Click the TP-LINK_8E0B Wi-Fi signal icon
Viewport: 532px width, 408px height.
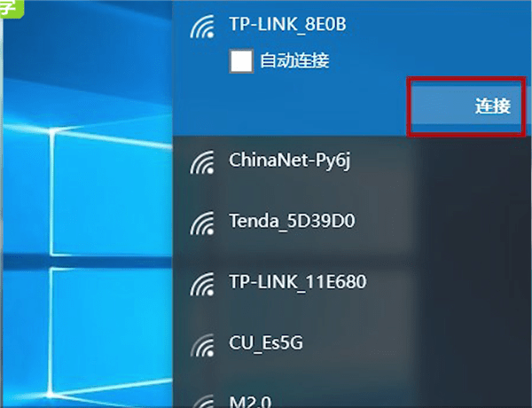tap(202, 26)
